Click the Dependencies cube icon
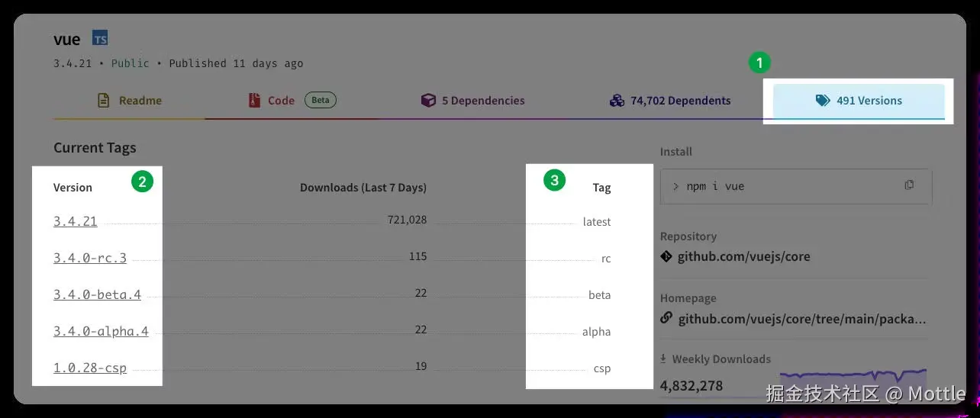Screen dimensions: 980x418 pyautogui.click(x=428, y=101)
